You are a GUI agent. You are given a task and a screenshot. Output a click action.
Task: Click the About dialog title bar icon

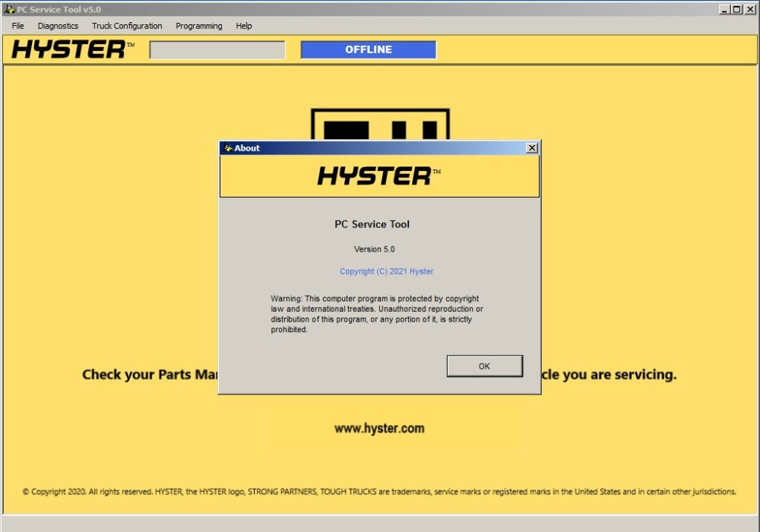tap(227, 148)
